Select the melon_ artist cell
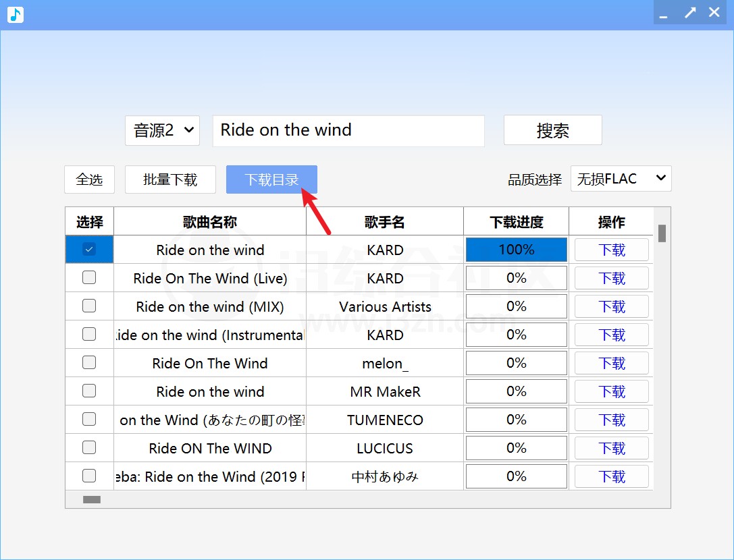This screenshot has height=560, width=734. pyautogui.click(x=385, y=363)
